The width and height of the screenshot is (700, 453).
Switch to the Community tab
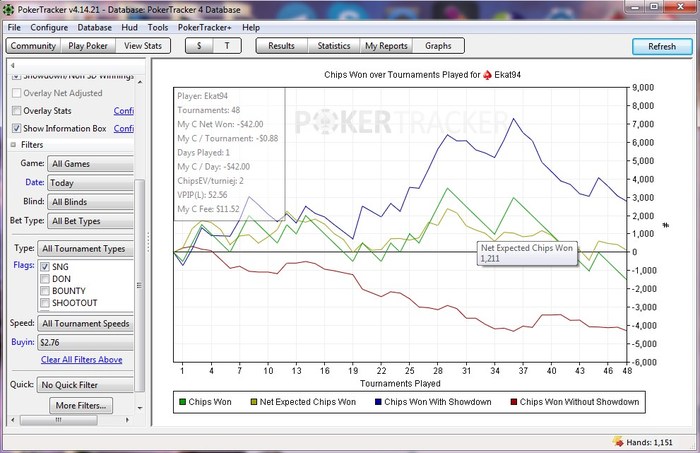[x=33, y=46]
